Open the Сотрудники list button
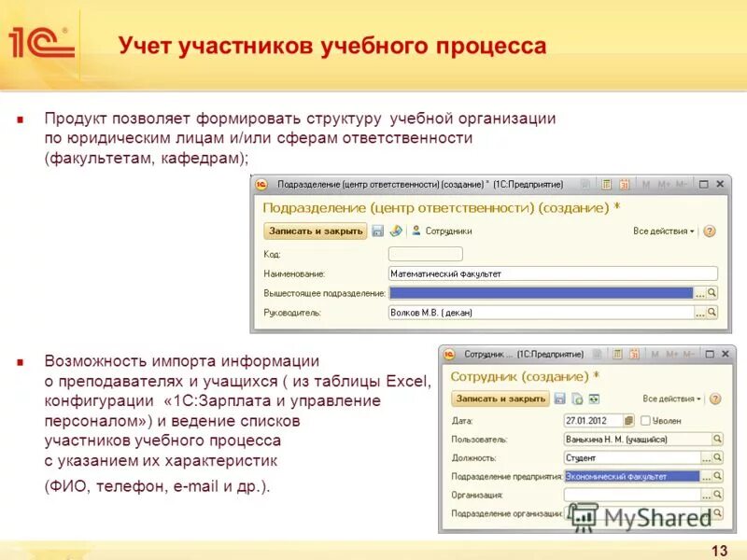The height and width of the screenshot is (560, 747). pyautogui.click(x=444, y=232)
